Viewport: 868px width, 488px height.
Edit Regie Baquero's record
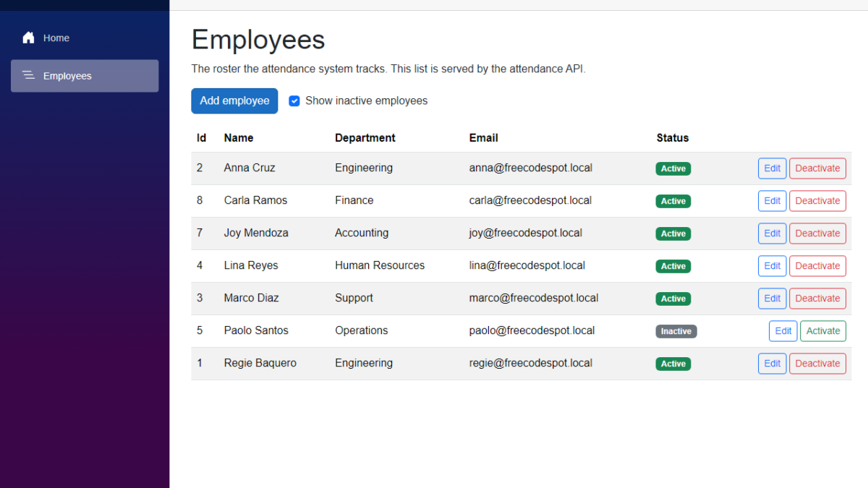[772, 364]
